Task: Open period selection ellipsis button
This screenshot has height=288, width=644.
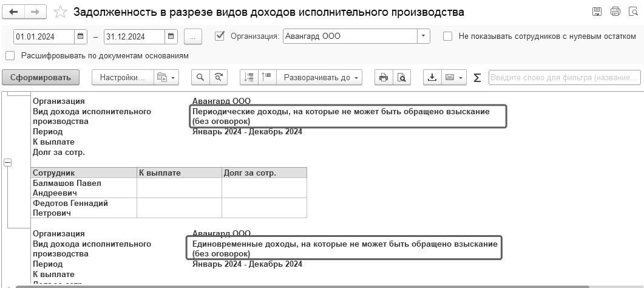Action: click(x=193, y=36)
